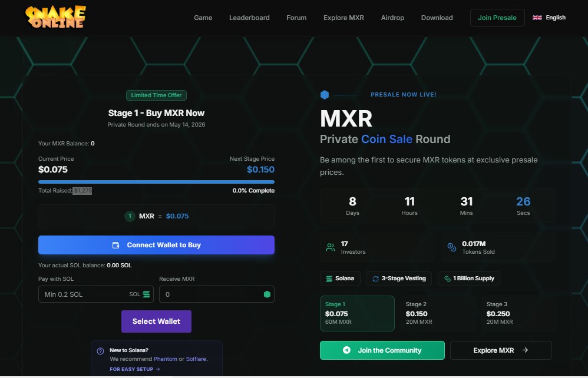Click the Current Price $0.075 value
The image size is (588, 378).
click(53, 170)
